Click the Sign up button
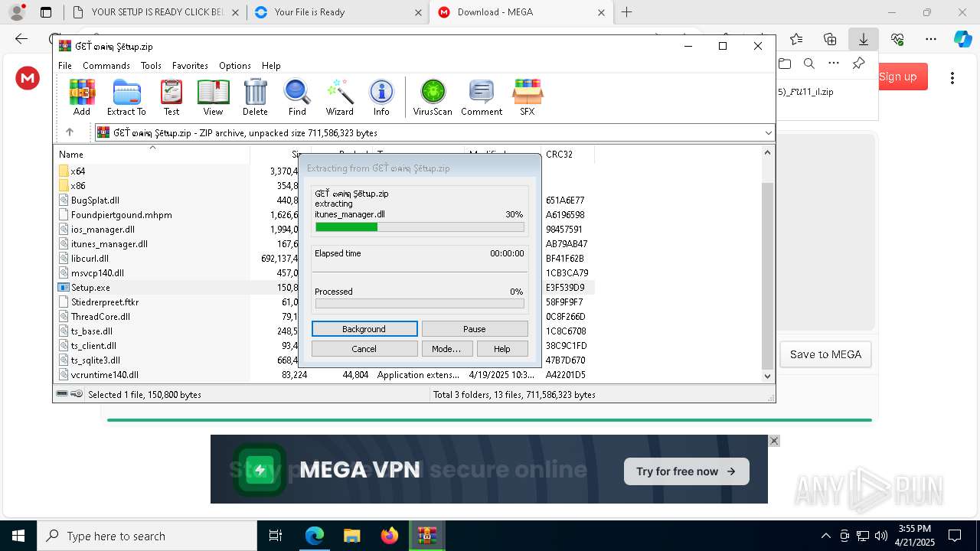Screen dimensions: 980x551 [898, 77]
